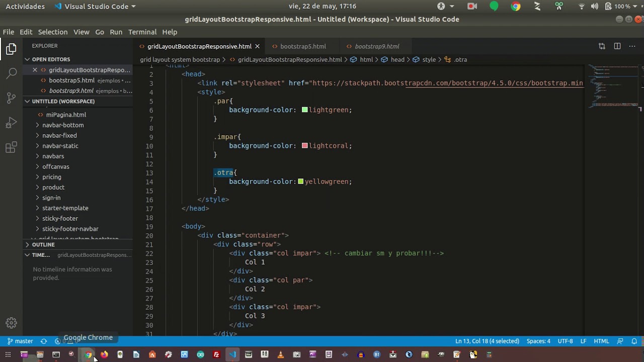Click the .otra breadcrumb segment
The height and width of the screenshot is (362, 644).
(455, 59)
